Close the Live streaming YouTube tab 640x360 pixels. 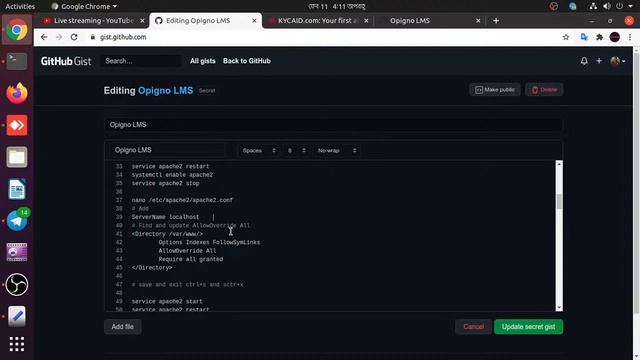tap(142, 20)
